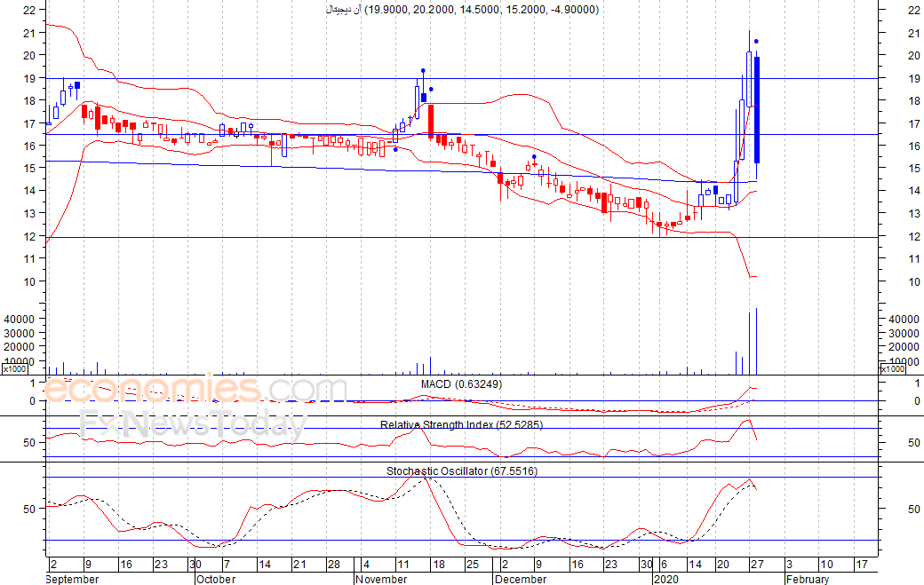
Task: Click date label 23 in December
Action: pyautogui.click(x=611, y=565)
